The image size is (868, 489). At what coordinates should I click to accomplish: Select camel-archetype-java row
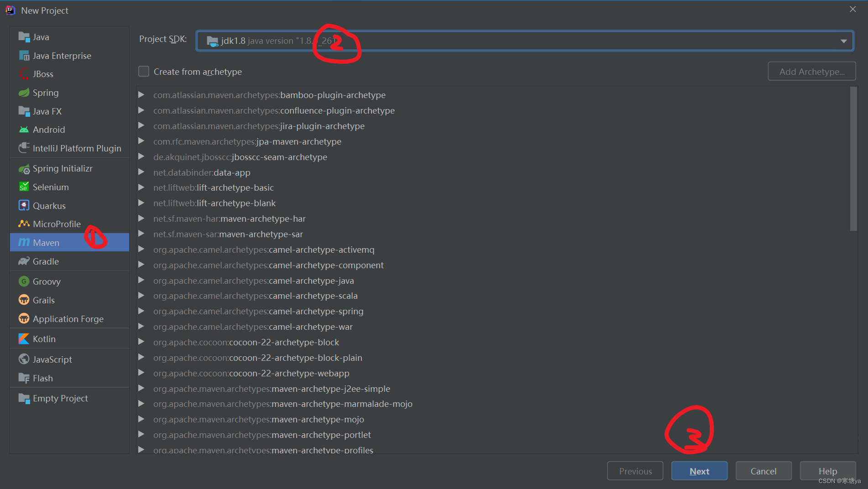pyautogui.click(x=493, y=281)
